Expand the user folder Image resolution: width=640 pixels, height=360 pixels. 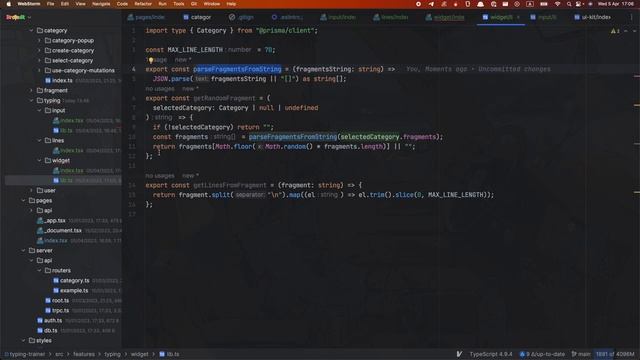click(x=31, y=191)
